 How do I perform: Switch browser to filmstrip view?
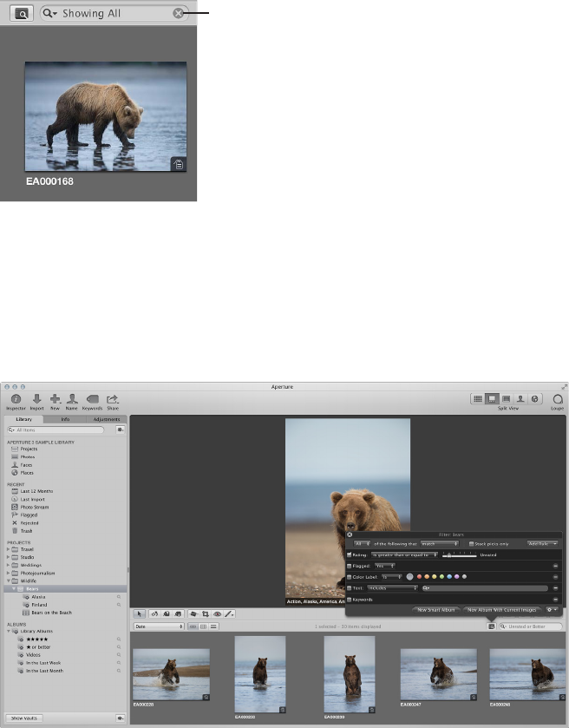coord(193,626)
